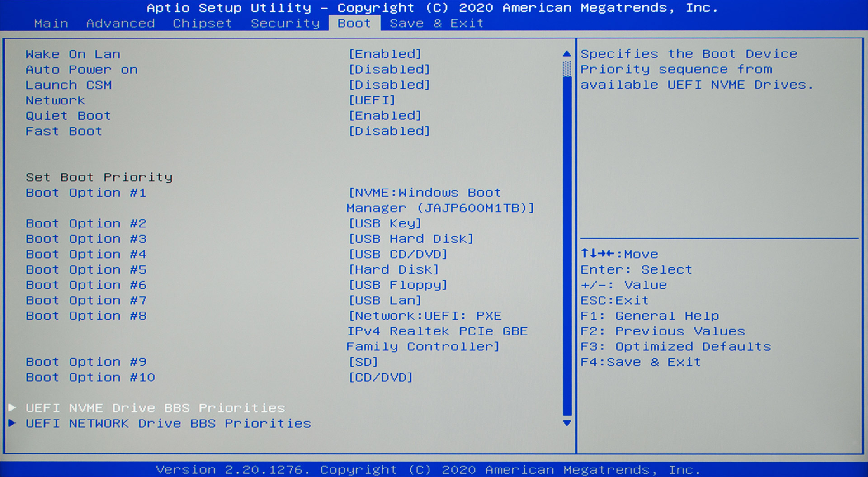The image size is (868, 477).
Task: Open the Save & Exit tab
Action: pos(436,24)
